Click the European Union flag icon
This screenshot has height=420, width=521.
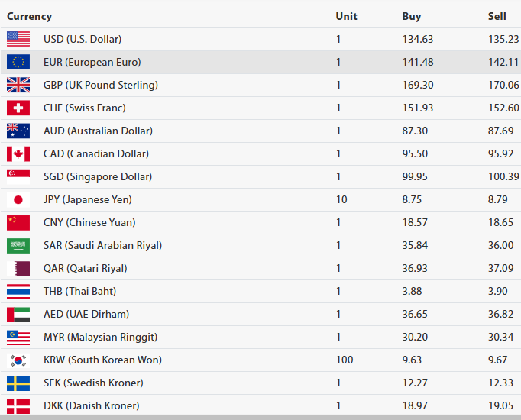click(x=18, y=62)
